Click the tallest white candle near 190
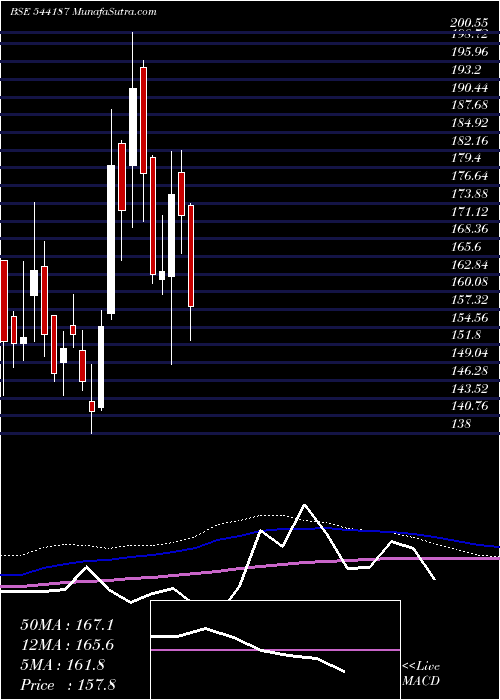 (x=133, y=127)
